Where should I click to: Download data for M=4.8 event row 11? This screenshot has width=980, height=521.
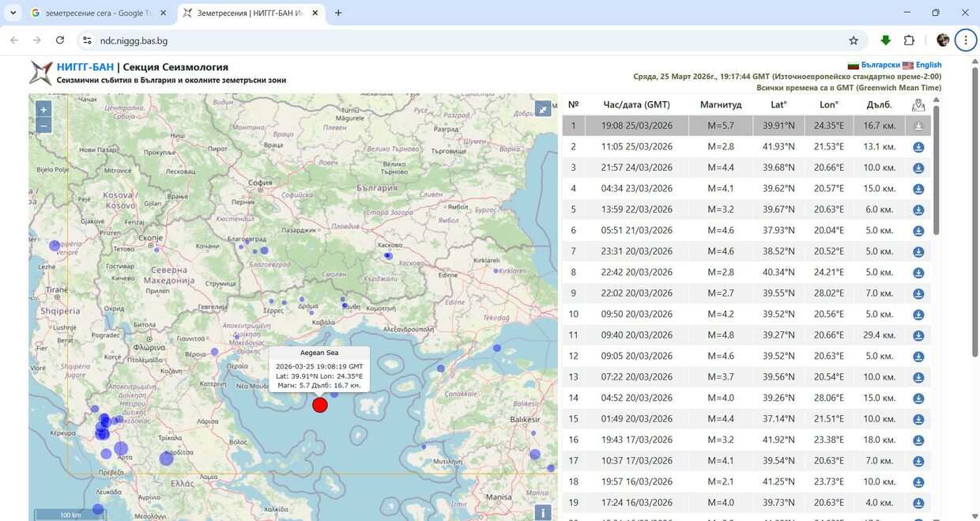pyautogui.click(x=918, y=335)
